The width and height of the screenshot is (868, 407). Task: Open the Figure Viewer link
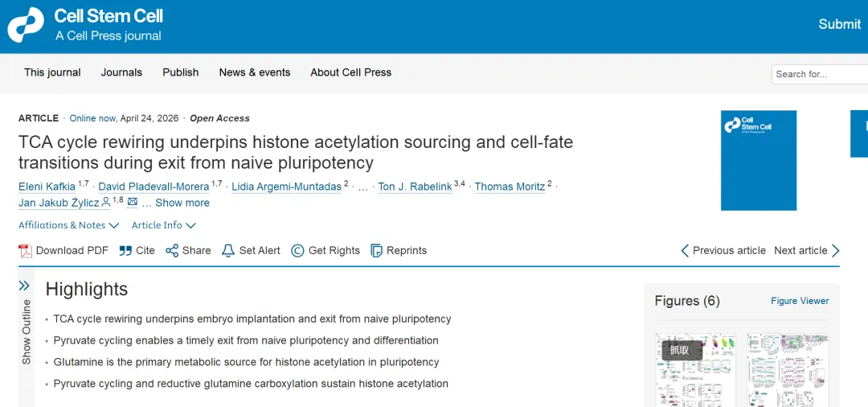tap(800, 301)
